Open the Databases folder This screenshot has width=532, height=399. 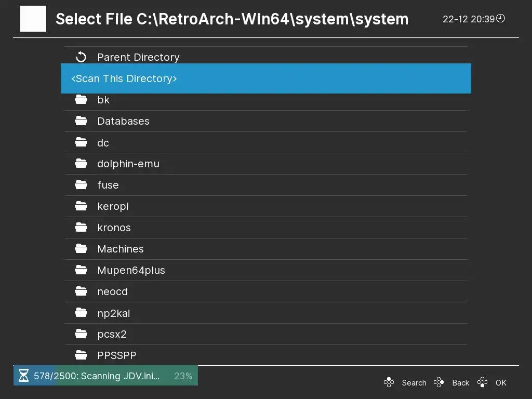pyautogui.click(x=123, y=121)
